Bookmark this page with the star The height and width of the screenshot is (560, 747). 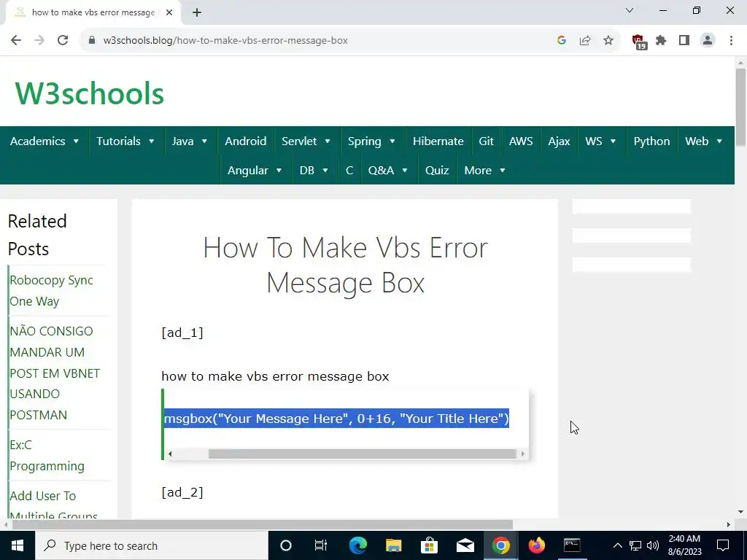coord(608,41)
